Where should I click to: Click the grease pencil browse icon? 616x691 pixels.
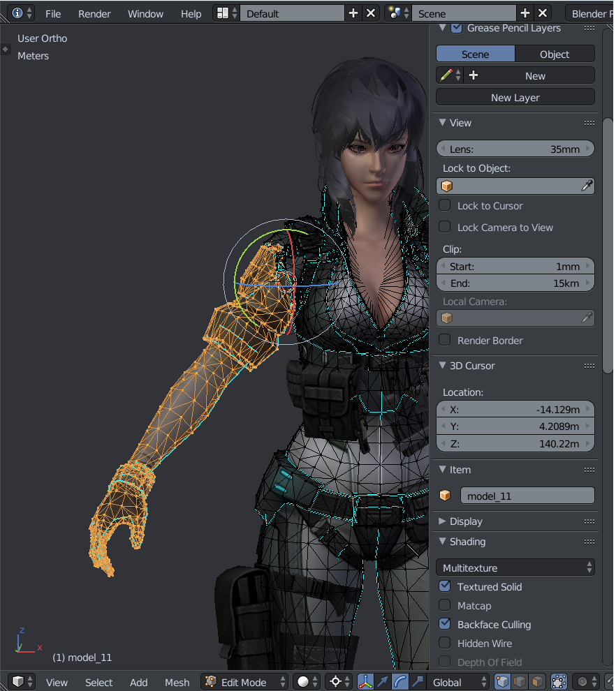click(450, 75)
